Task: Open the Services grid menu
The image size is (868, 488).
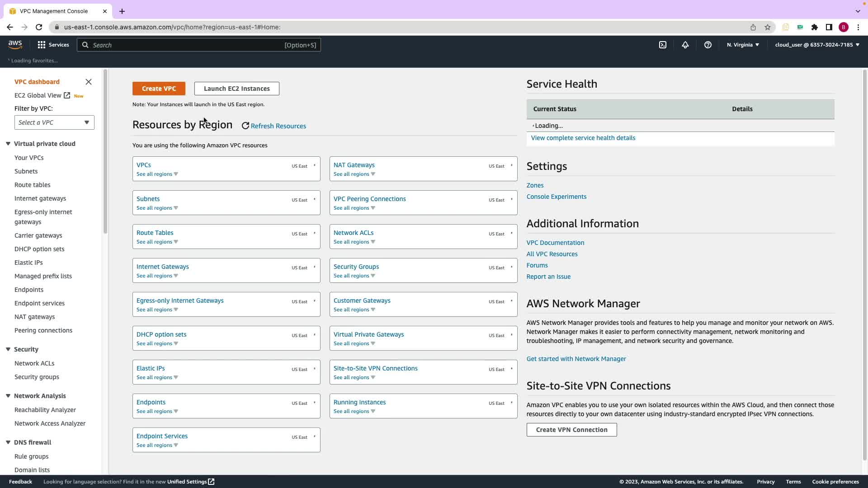Action: click(53, 45)
